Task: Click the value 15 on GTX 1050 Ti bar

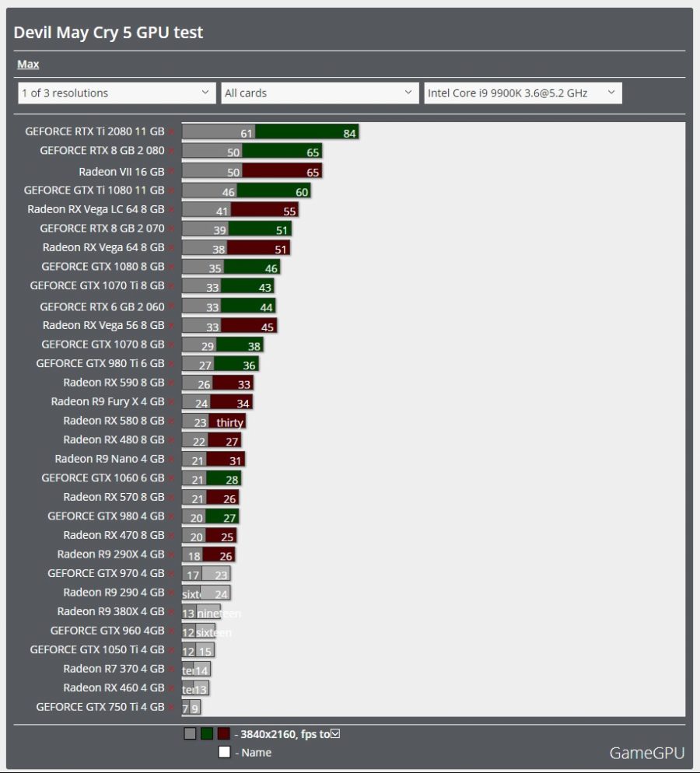Action: pyautogui.click(x=205, y=652)
